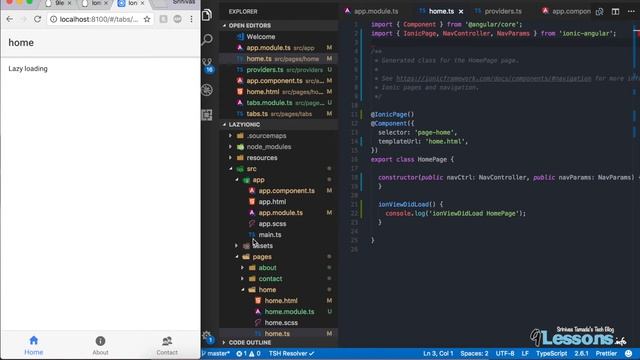Collapse the app folder

258,180
